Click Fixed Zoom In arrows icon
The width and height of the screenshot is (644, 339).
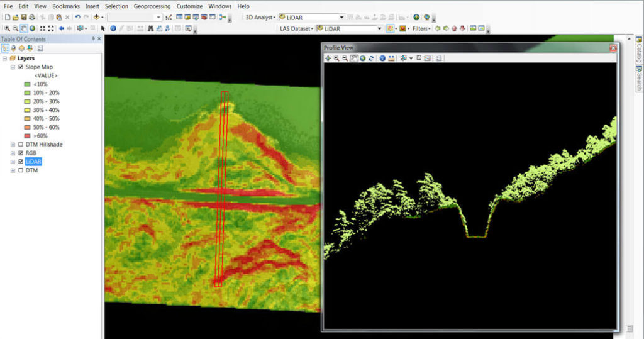(43, 28)
